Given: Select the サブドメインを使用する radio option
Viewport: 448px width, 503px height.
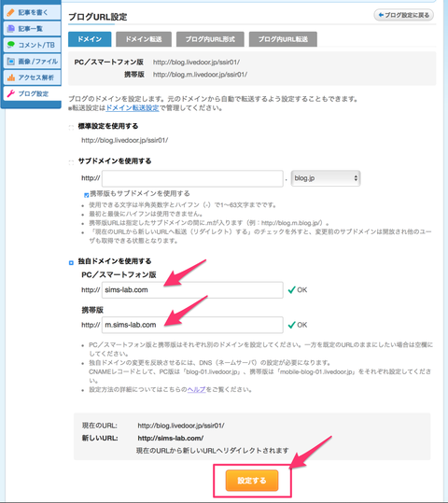Looking at the screenshot, I should click(x=71, y=162).
